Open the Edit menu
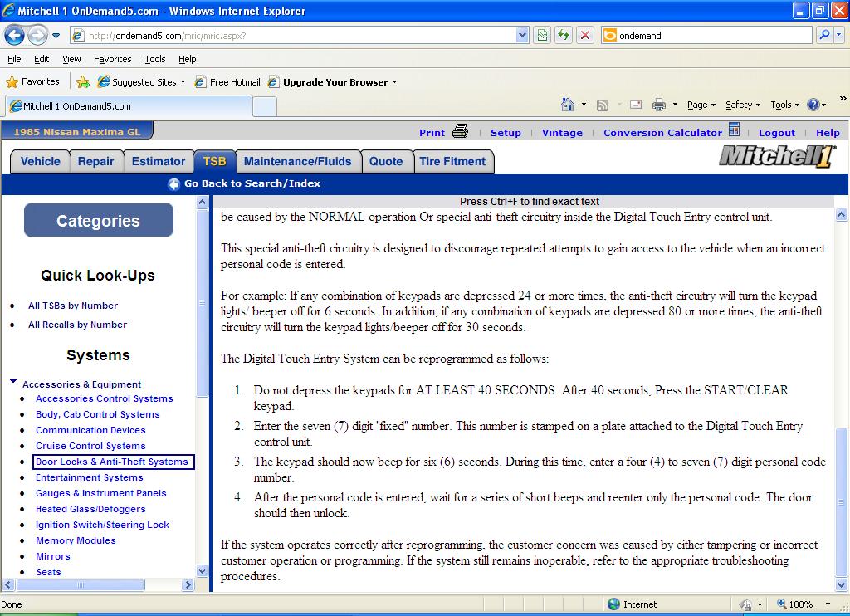 click(x=42, y=59)
